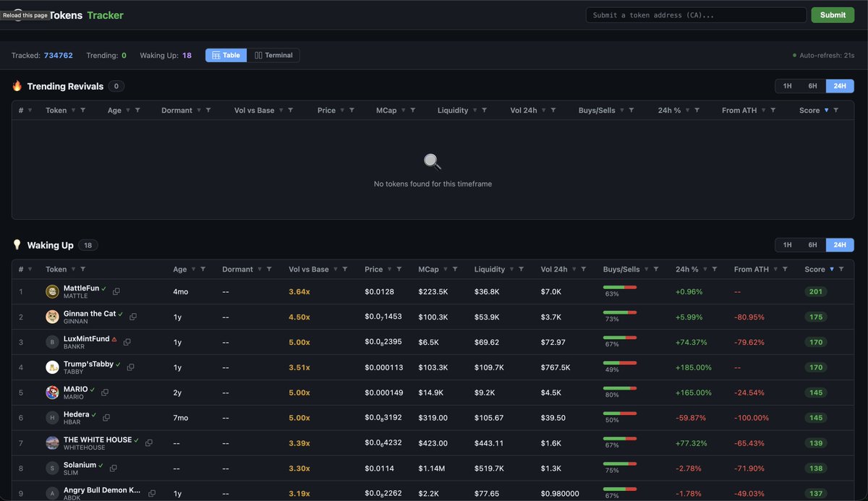The width and height of the screenshot is (868, 501).
Task: Click MARIO 80% buys/sells bar
Action: [x=620, y=388]
